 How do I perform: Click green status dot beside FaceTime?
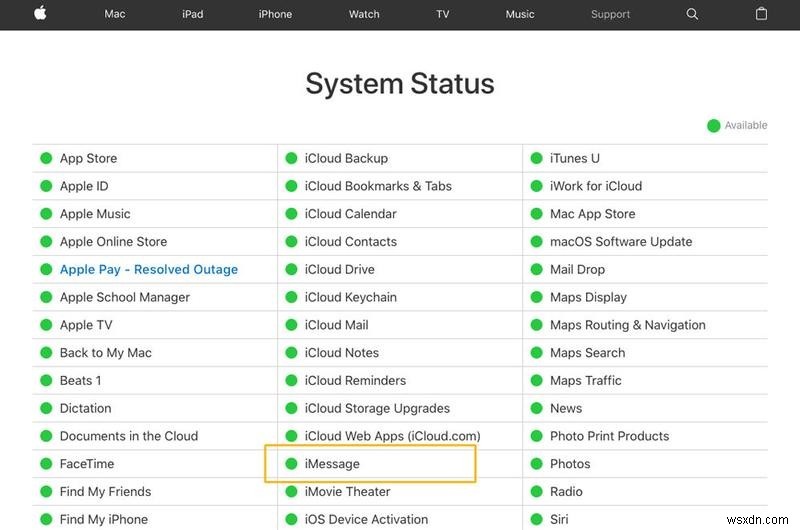point(46,464)
